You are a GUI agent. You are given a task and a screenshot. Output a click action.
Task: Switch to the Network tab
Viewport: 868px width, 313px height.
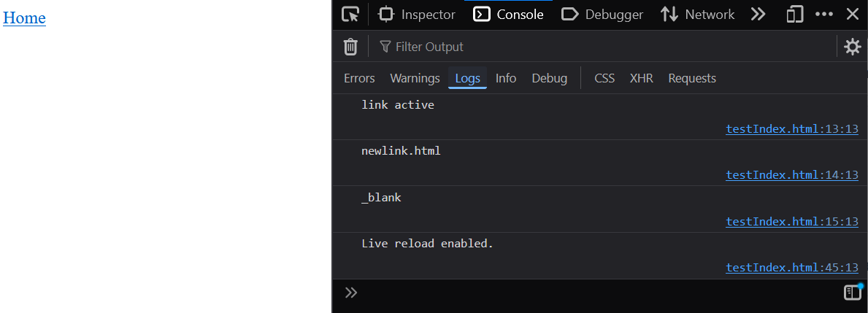pyautogui.click(x=698, y=15)
